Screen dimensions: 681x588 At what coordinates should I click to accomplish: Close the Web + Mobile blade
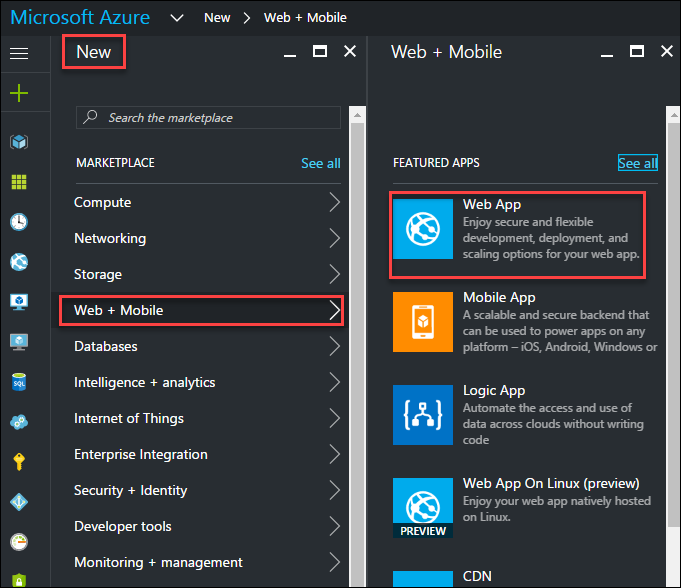[667, 51]
